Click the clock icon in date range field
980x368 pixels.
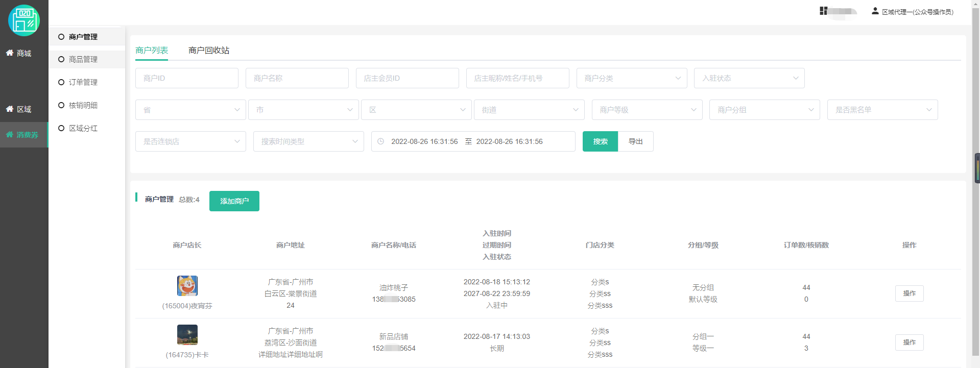pyautogui.click(x=381, y=141)
